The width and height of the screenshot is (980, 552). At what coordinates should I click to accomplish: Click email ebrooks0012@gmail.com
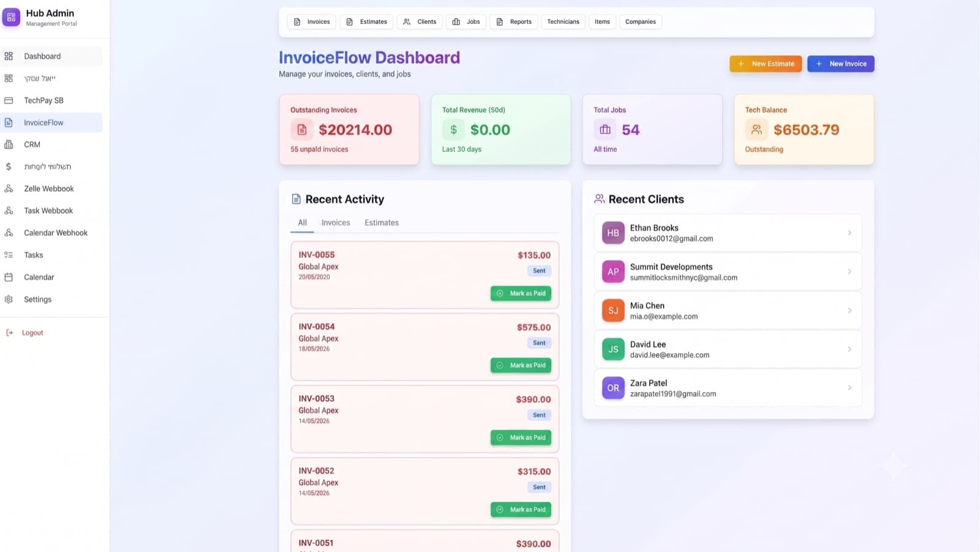pyautogui.click(x=671, y=239)
